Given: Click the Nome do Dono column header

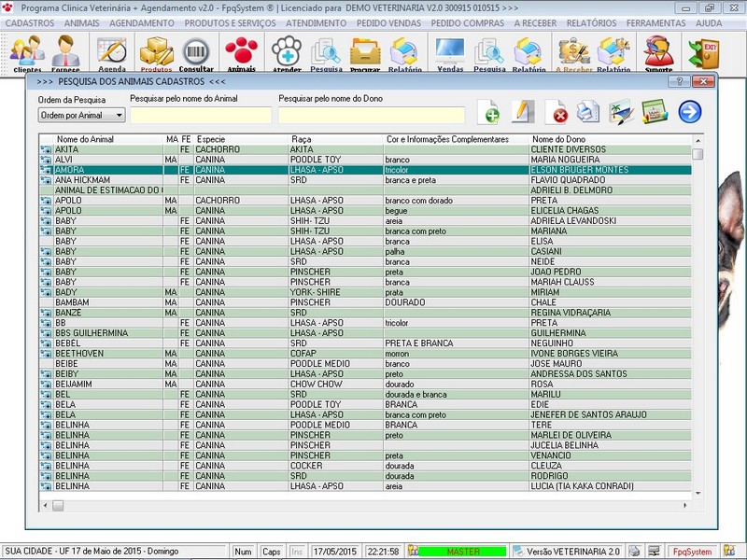Looking at the screenshot, I should 558,139.
